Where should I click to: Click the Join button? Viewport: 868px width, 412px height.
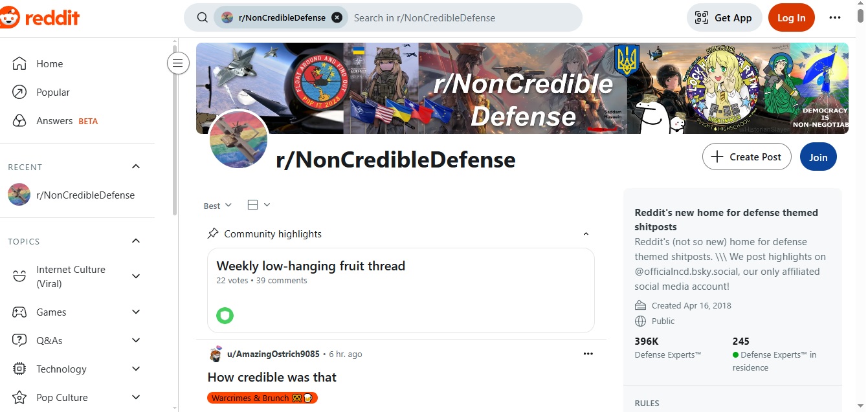click(x=818, y=157)
